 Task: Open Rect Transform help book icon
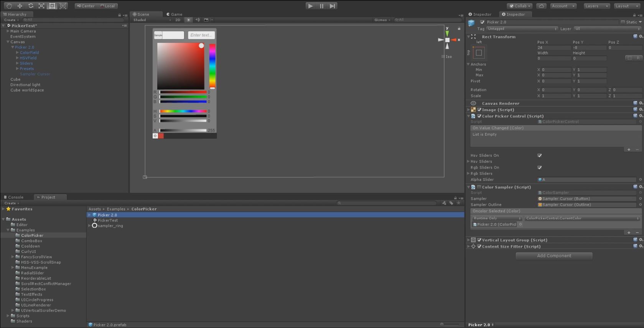(x=635, y=36)
